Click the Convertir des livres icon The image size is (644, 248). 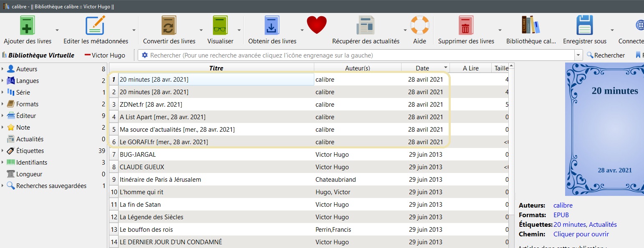coord(169,25)
